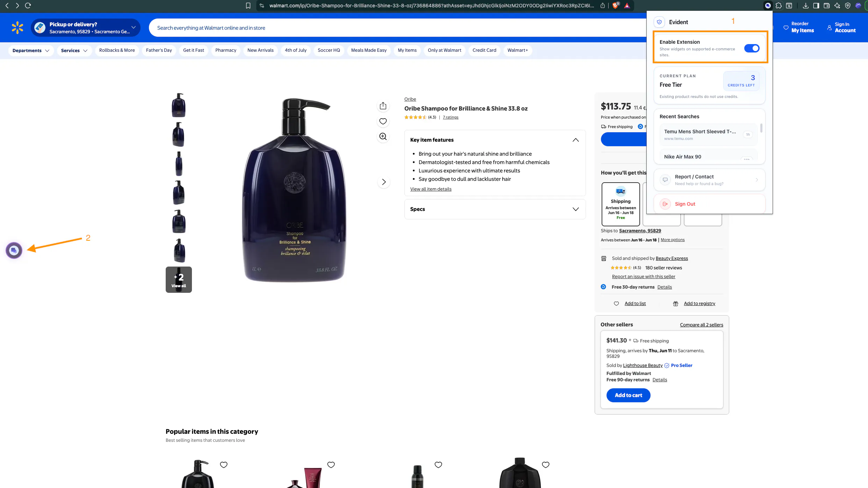Open browser downloads icon
Image resolution: width=868 pixels, height=488 pixels.
click(806, 6)
